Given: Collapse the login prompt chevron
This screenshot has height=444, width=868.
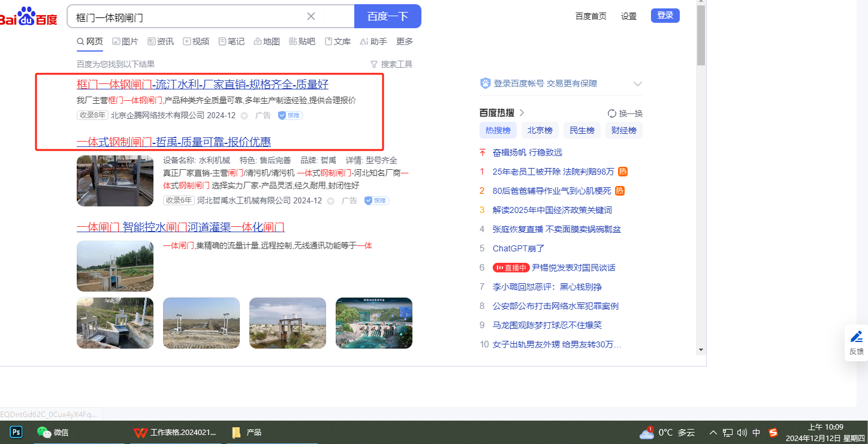Looking at the screenshot, I should click(x=638, y=84).
